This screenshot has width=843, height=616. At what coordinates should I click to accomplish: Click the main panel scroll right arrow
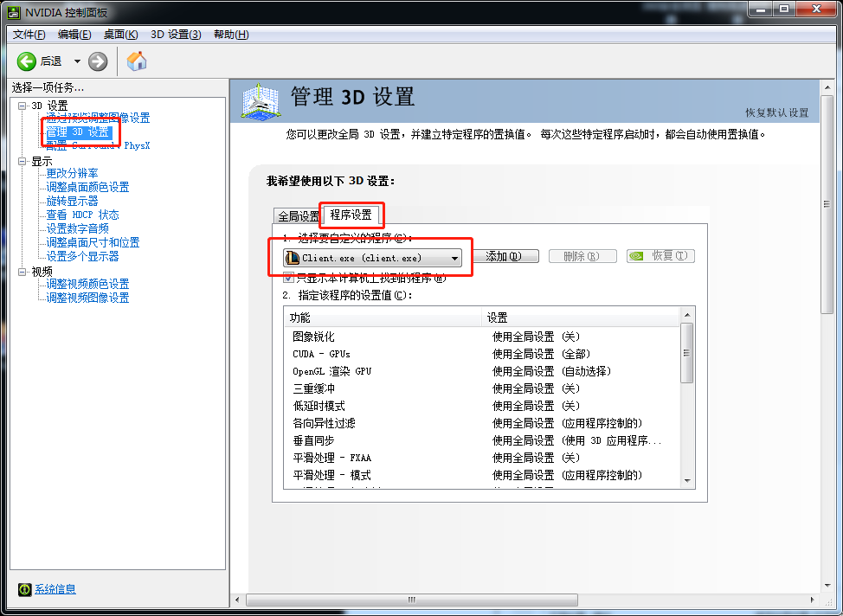click(x=813, y=600)
